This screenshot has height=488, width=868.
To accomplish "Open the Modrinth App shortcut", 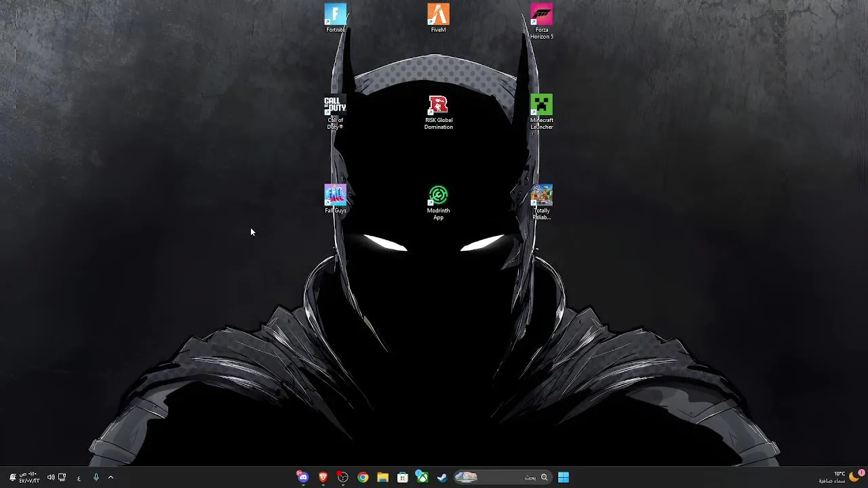I will pos(438,203).
